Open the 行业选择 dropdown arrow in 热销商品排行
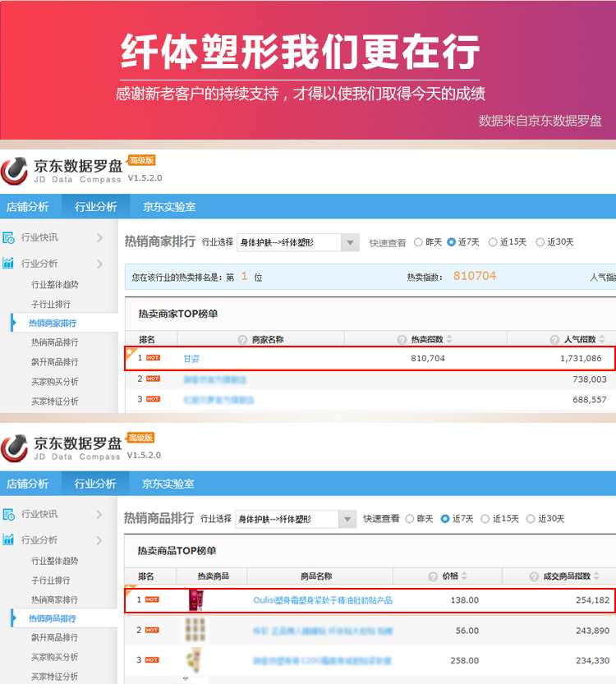Screen dimensions: 616x684 [347, 519]
